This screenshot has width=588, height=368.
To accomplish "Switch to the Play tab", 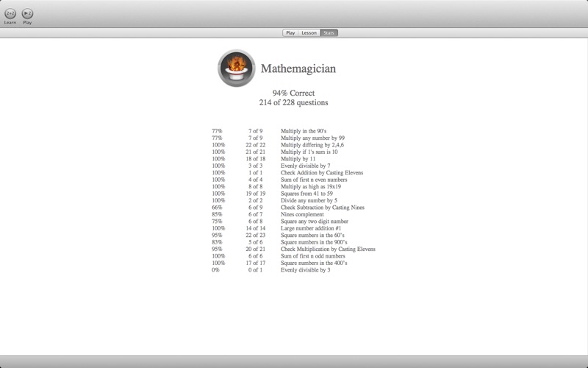I will [x=290, y=33].
